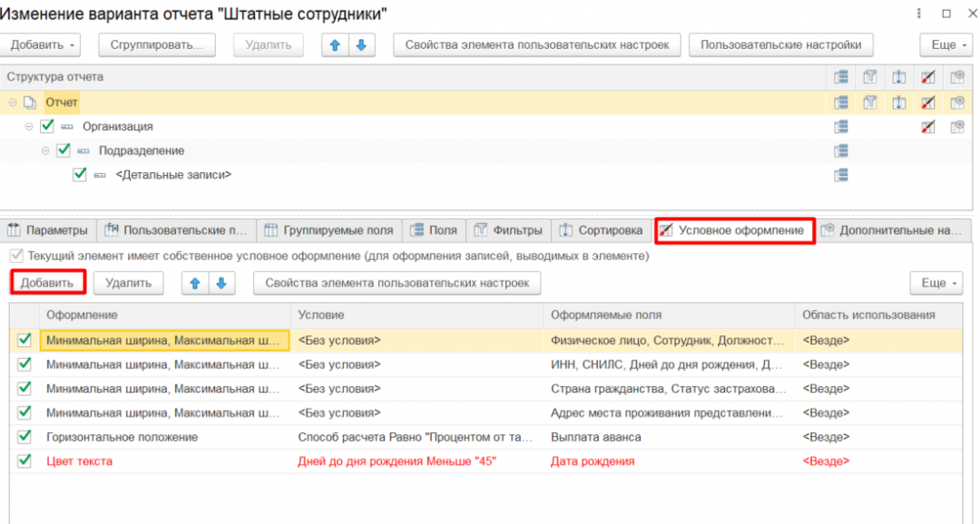The width and height of the screenshot is (980, 524).
Task: Collapse the Отчет tree node
Action: [x=13, y=102]
